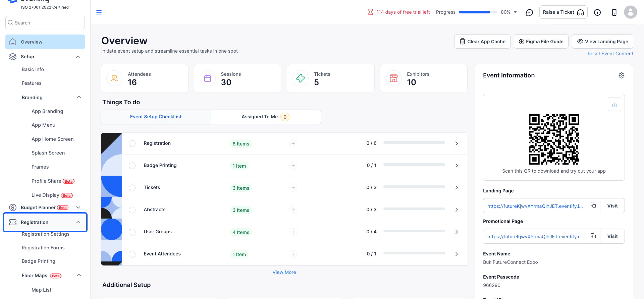Add assignee plus icon for Abstracts row
The width and height of the screenshot is (644, 299).
[x=293, y=210]
